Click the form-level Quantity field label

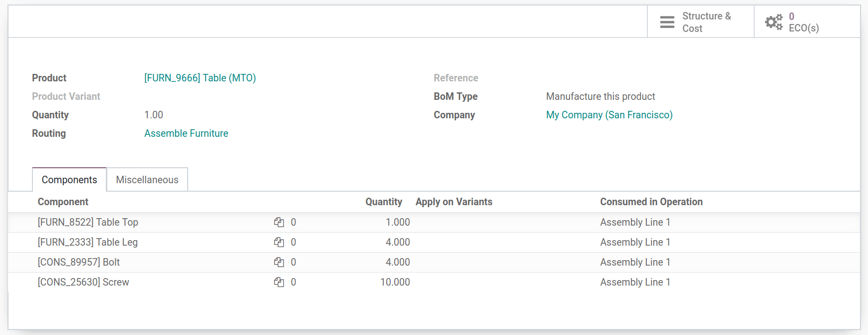point(50,115)
